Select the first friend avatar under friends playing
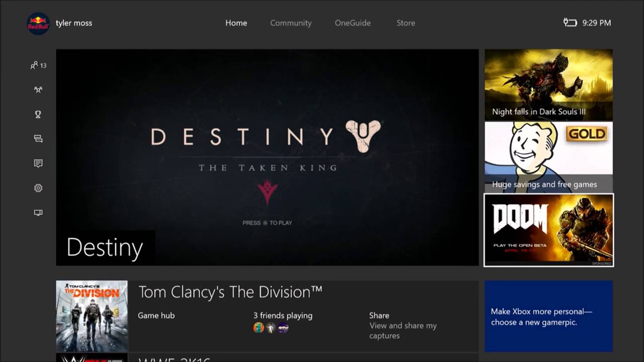 coord(259,328)
